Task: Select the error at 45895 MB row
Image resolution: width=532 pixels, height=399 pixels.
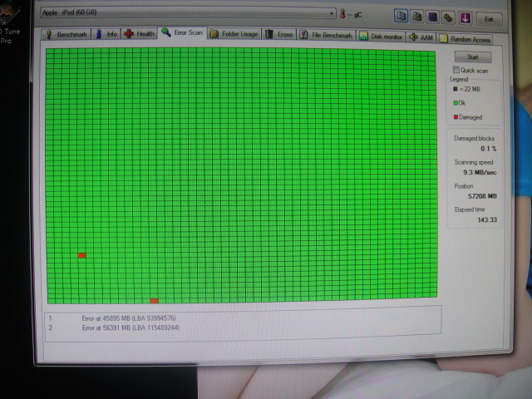Action: pos(129,318)
